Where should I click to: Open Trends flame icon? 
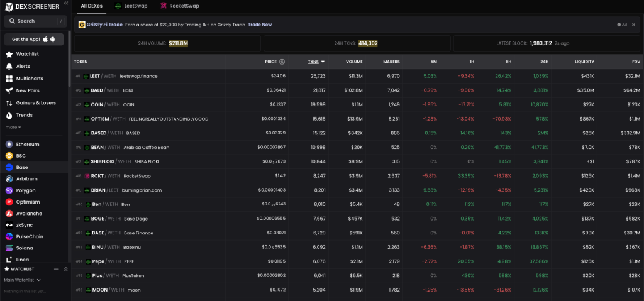tap(9, 116)
